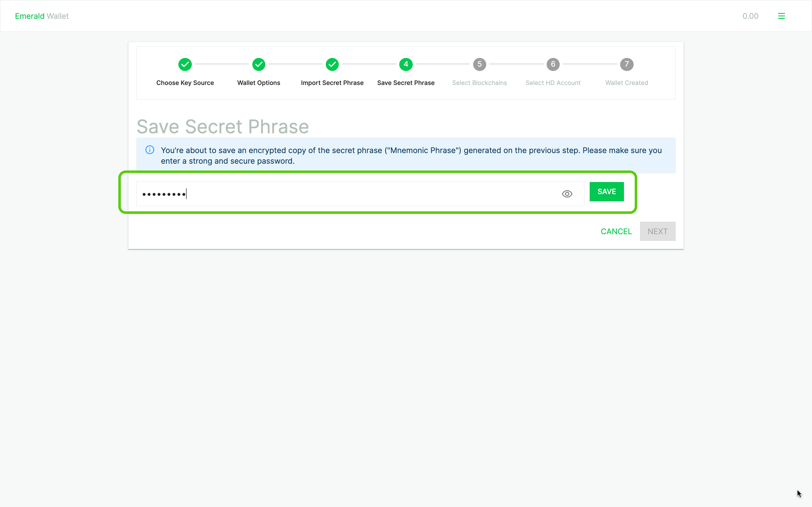Image resolution: width=812 pixels, height=507 pixels.
Task: Click the step 6 circle icon
Action: click(553, 64)
